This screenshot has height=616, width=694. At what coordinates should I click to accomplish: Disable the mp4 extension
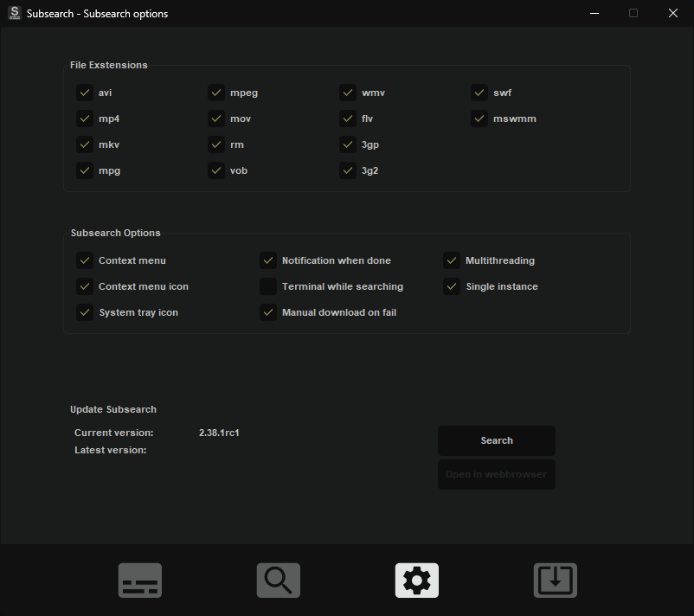(x=85, y=119)
